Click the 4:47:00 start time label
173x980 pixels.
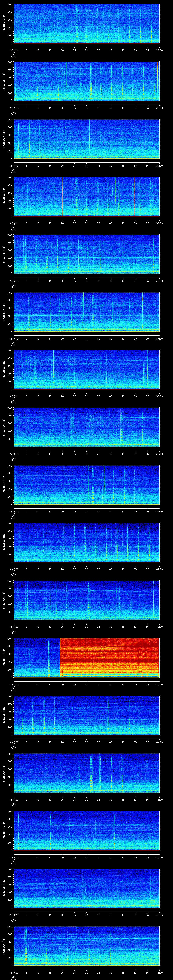tap(14, 972)
